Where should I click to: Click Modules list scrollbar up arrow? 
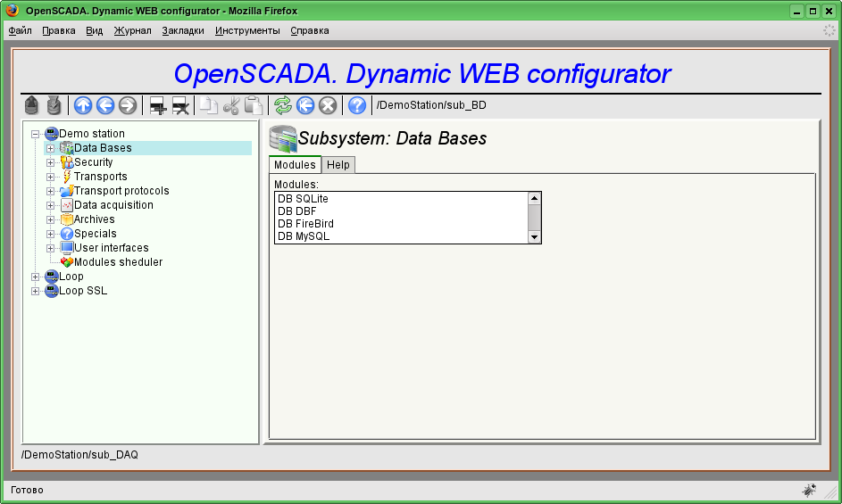pyautogui.click(x=534, y=198)
